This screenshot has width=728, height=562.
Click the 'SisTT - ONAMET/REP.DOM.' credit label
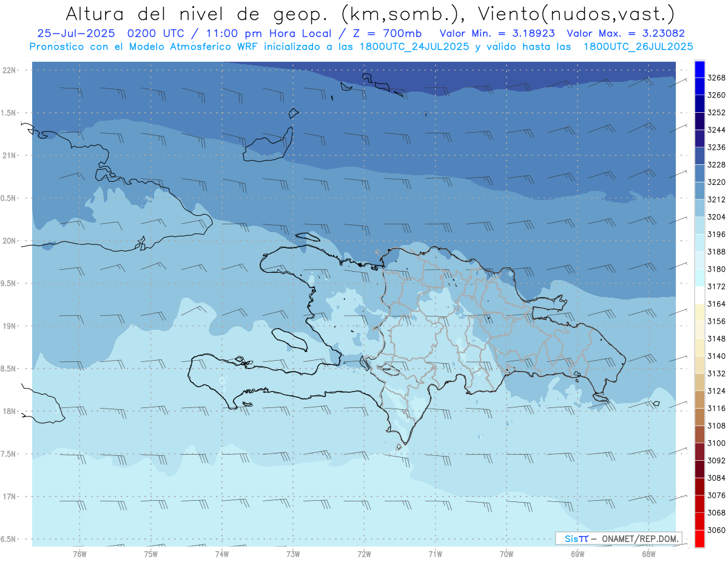(x=618, y=538)
